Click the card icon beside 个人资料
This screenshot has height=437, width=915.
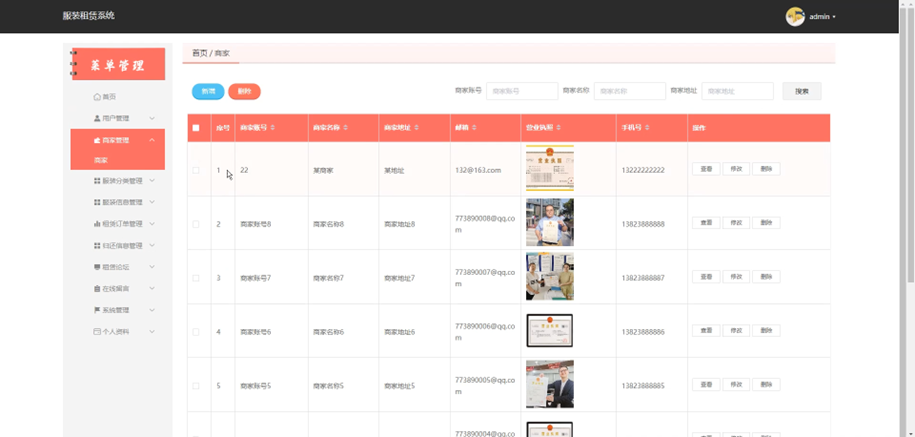97,331
